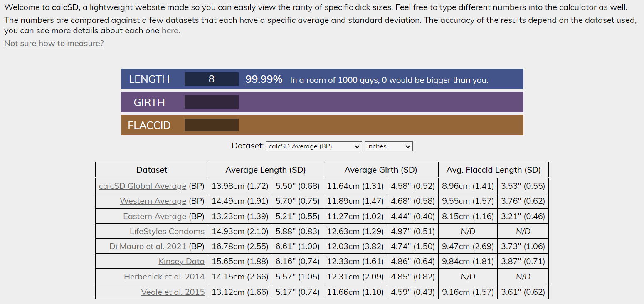Image resolution: width=644 pixels, height=304 pixels.
Task: Click the cell '4.58" (0.52)'
Action: click(x=413, y=186)
